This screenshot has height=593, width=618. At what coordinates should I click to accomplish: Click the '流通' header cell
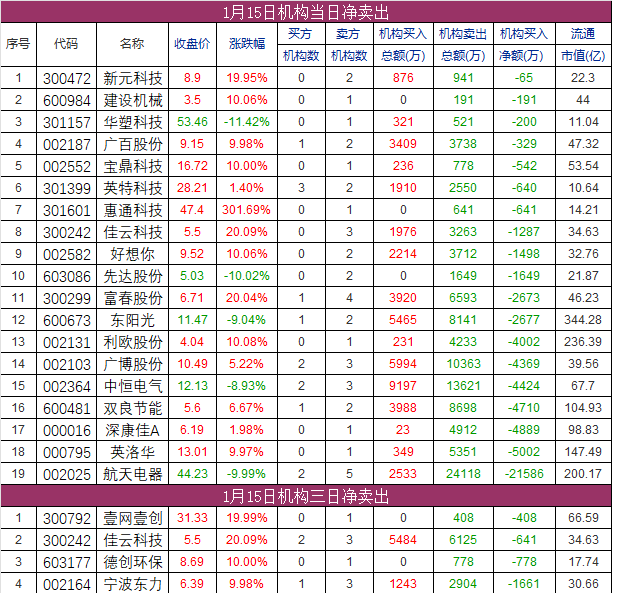(583, 34)
